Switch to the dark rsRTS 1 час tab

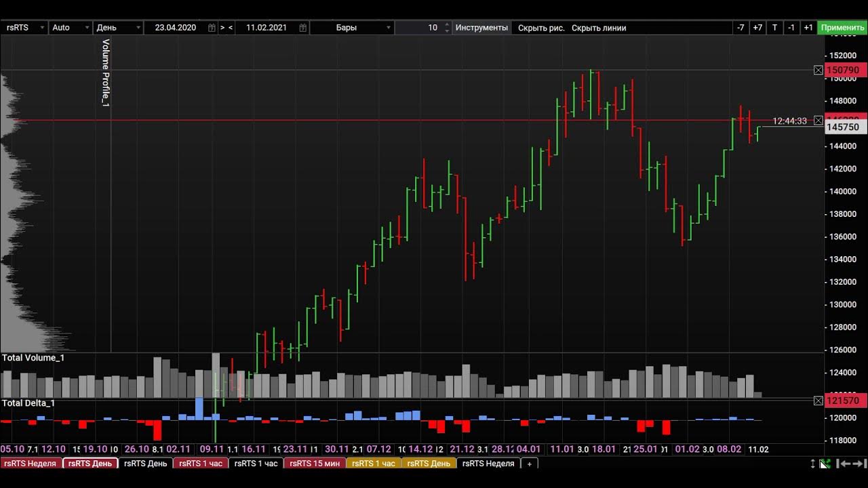coord(256,464)
